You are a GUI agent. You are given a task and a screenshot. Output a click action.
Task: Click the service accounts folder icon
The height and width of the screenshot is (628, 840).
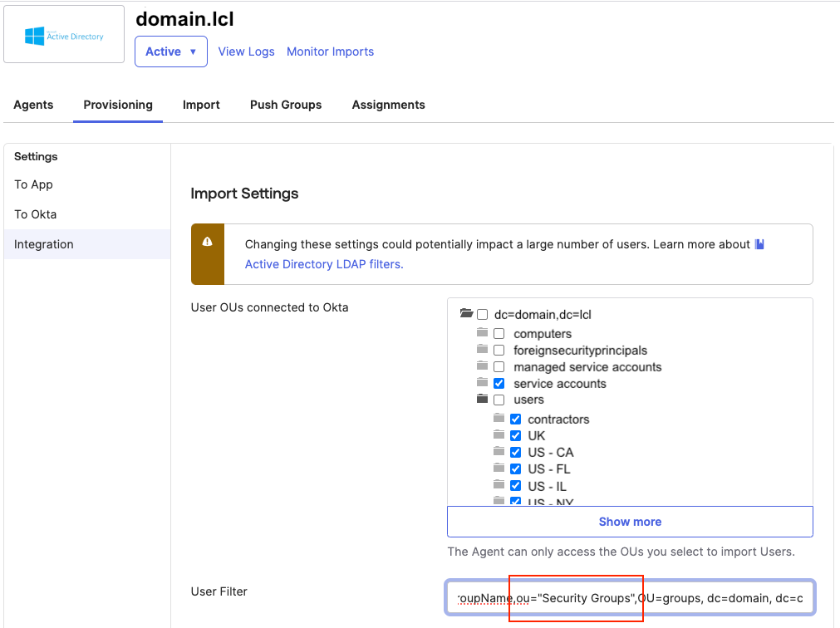(482, 382)
